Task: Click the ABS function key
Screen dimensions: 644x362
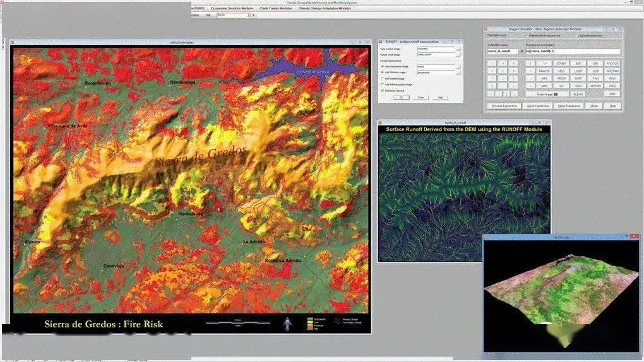Action: click(x=612, y=94)
